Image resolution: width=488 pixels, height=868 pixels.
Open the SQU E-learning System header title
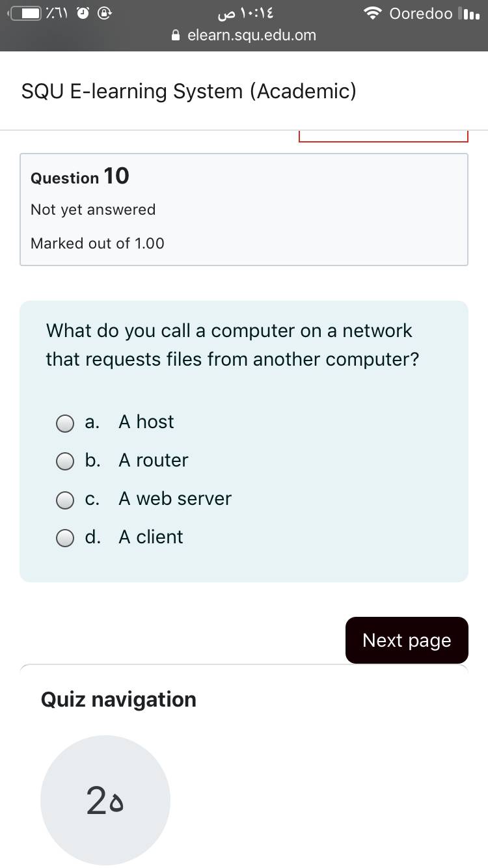coord(189,91)
